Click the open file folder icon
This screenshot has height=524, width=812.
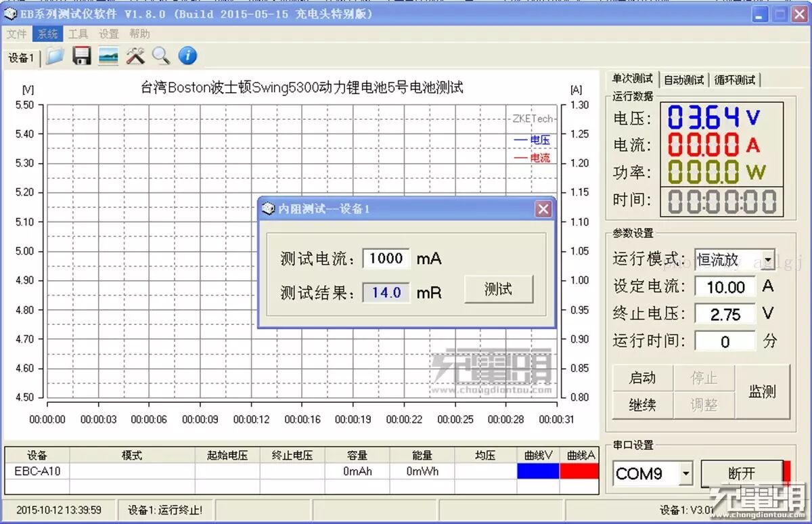pyautogui.click(x=55, y=56)
